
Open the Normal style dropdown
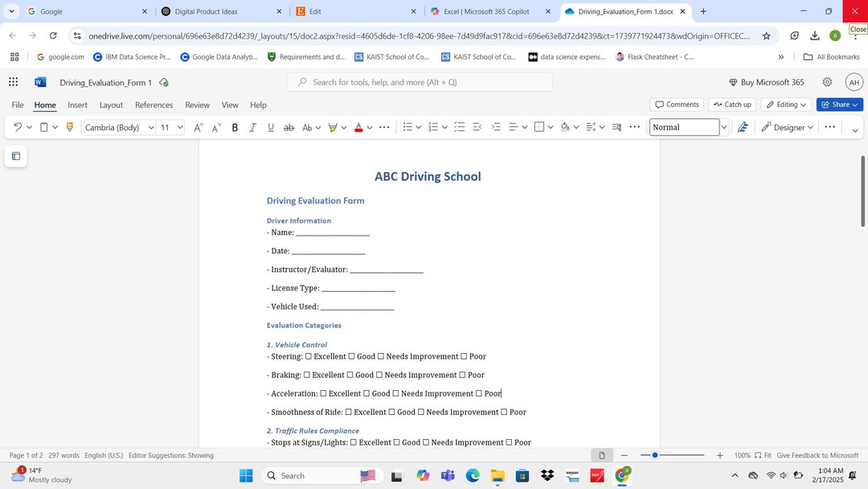point(723,127)
